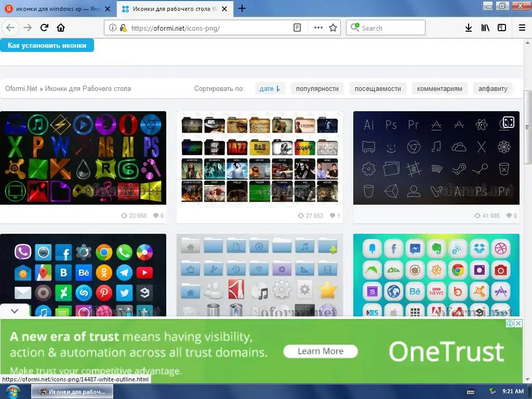532x399 pixels.
Task: Bookmark this page with the star icon
Action: pyautogui.click(x=333, y=28)
